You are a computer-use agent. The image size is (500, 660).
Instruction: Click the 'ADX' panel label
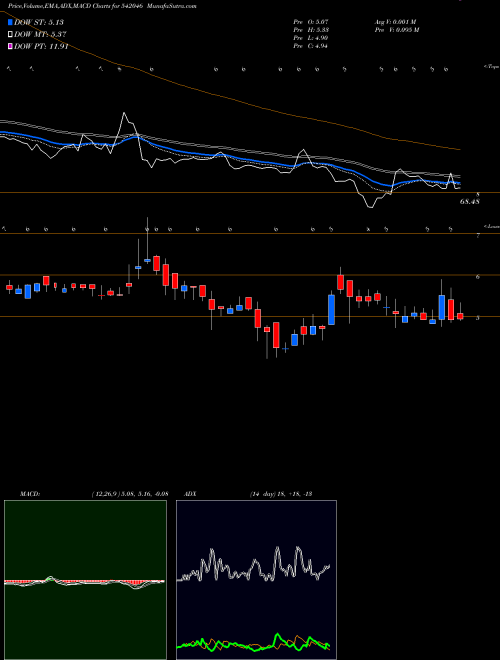(190, 494)
